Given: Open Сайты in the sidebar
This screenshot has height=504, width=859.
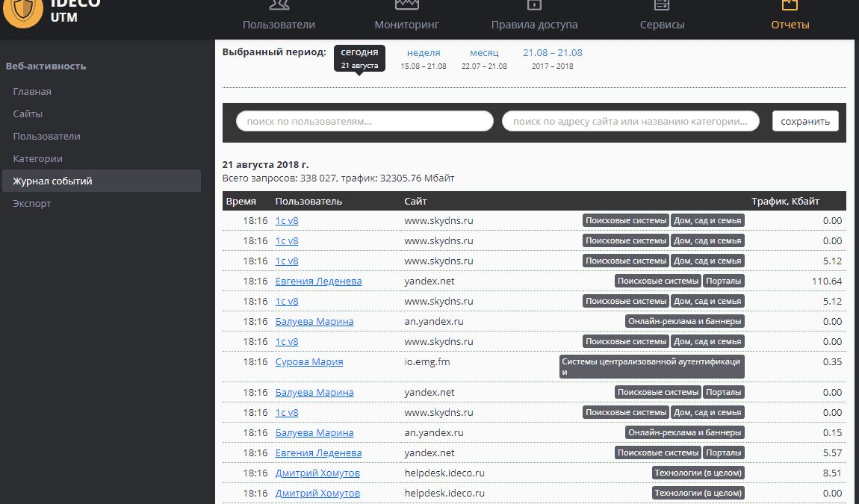Looking at the screenshot, I should click(x=28, y=114).
